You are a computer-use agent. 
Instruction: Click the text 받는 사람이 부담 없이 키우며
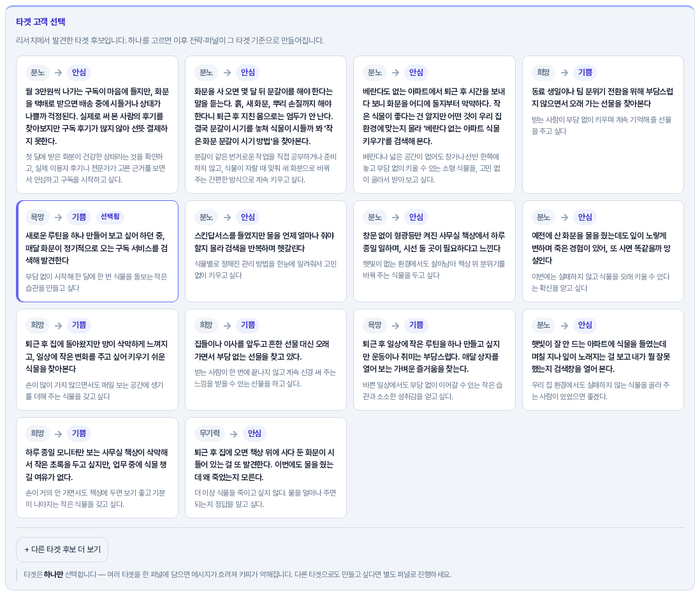point(602,126)
